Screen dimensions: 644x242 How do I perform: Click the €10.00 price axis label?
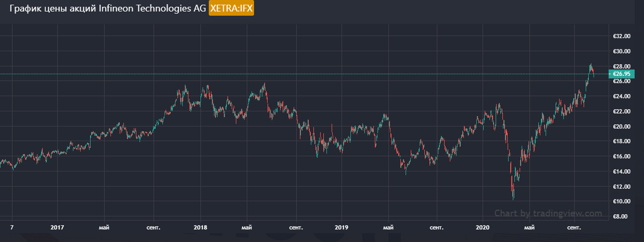point(621,201)
